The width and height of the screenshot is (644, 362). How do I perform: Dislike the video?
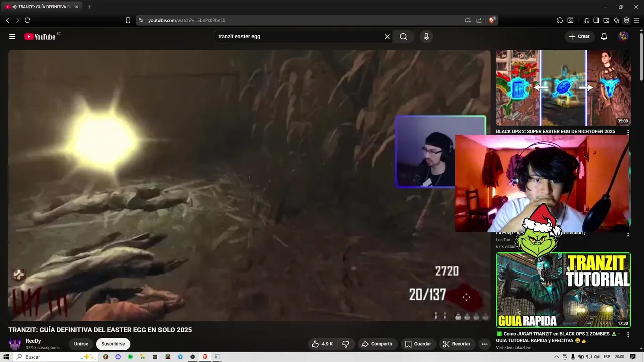coord(346,344)
